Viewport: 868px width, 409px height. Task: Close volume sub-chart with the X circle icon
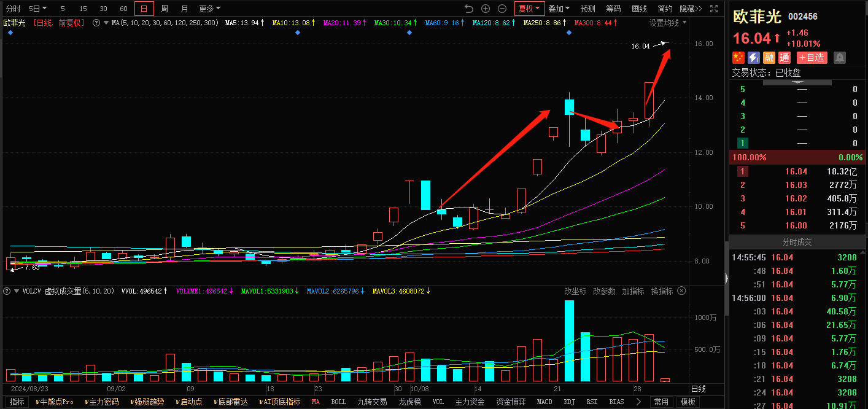click(680, 291)
